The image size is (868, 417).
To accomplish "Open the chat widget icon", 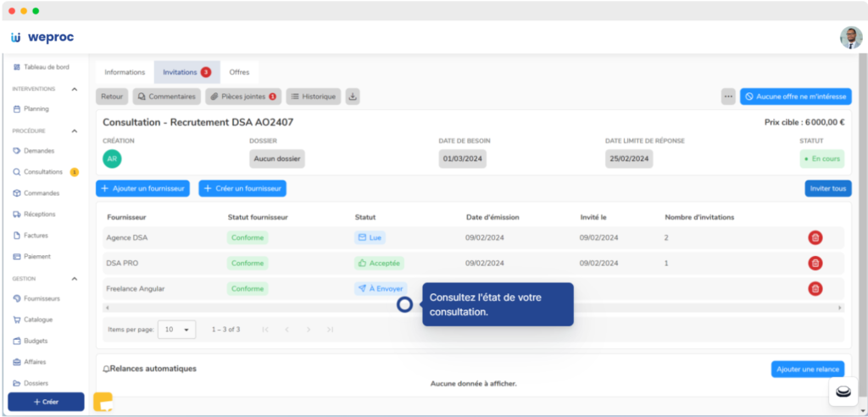I will pos(843,392).
